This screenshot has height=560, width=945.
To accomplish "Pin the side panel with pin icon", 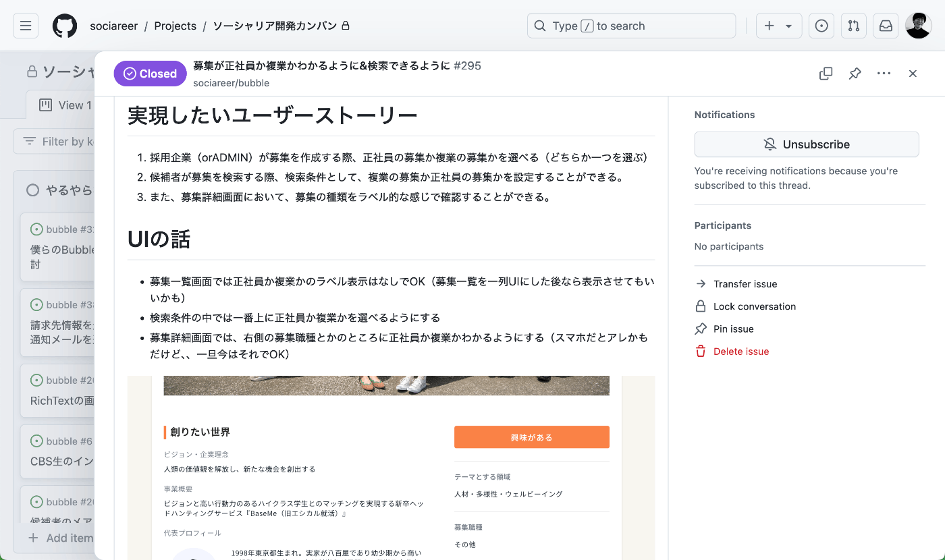I will pyautogui.click(x=855, y=74).
